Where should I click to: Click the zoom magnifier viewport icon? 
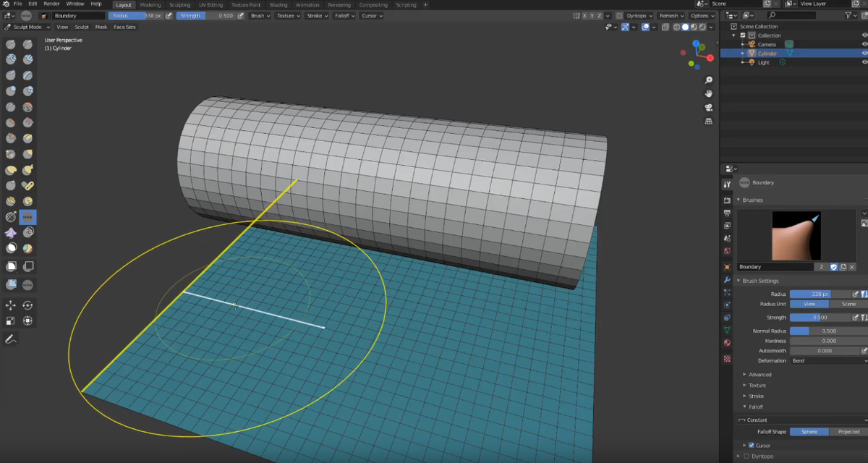point(709,80)
